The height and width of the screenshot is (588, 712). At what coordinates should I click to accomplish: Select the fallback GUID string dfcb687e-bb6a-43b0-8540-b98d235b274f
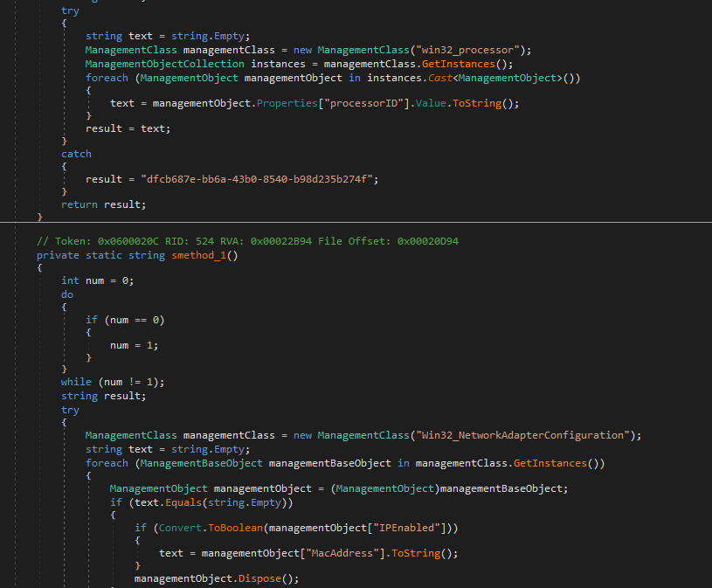coord(257,179)
